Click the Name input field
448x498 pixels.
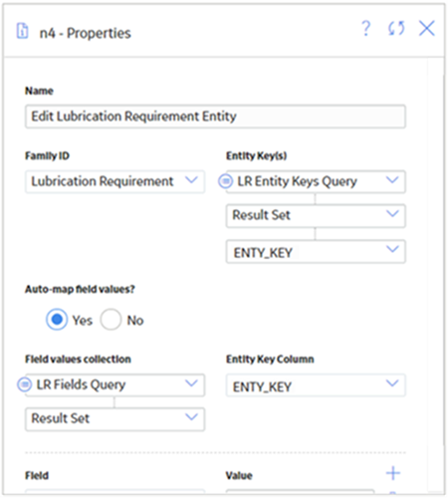point(215,117)
